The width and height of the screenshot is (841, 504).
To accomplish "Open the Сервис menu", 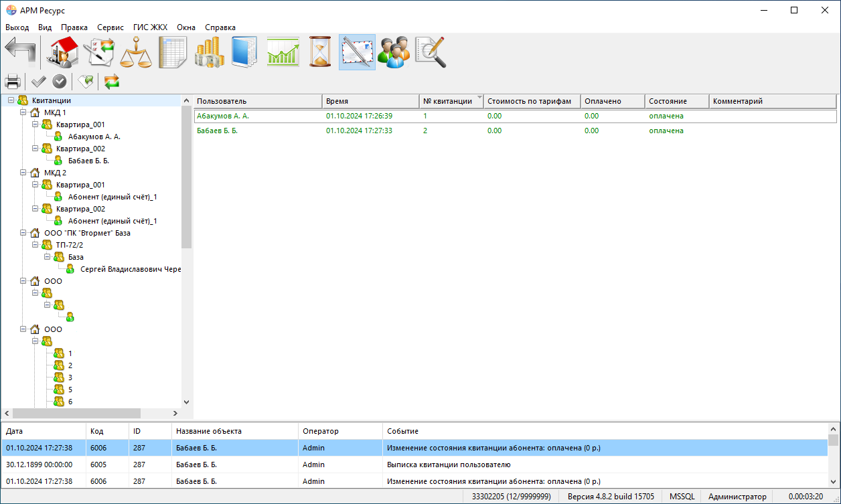I will click(x=110, y=27).
